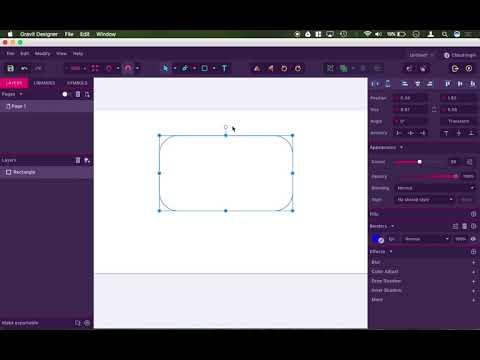
Task: Expand the Appearance section arrow
Action: click(401, 147)
